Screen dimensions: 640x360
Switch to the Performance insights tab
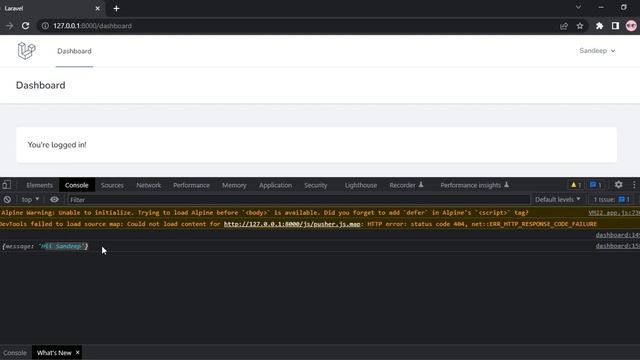pyautogui.click(x=474, y=185)
